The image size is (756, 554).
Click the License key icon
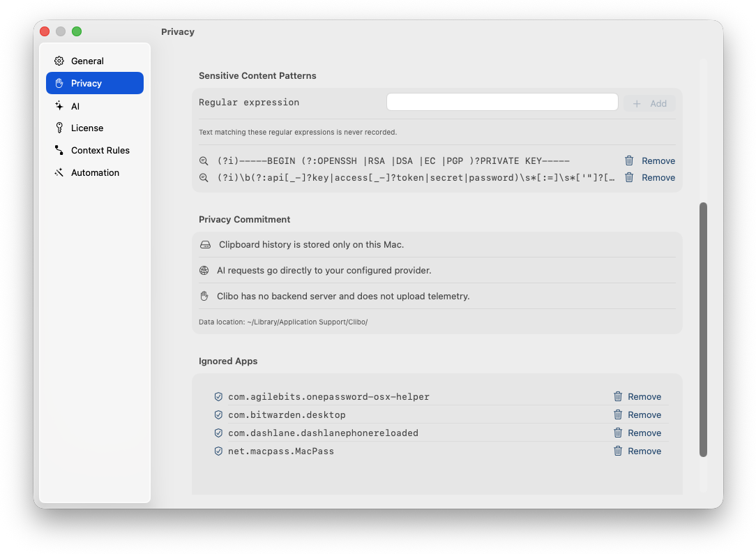(x=59, y=128)
